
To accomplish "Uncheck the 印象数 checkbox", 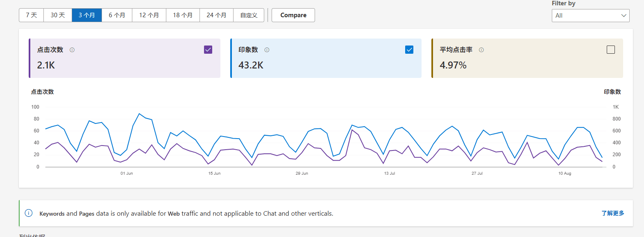I will (409, 50).
